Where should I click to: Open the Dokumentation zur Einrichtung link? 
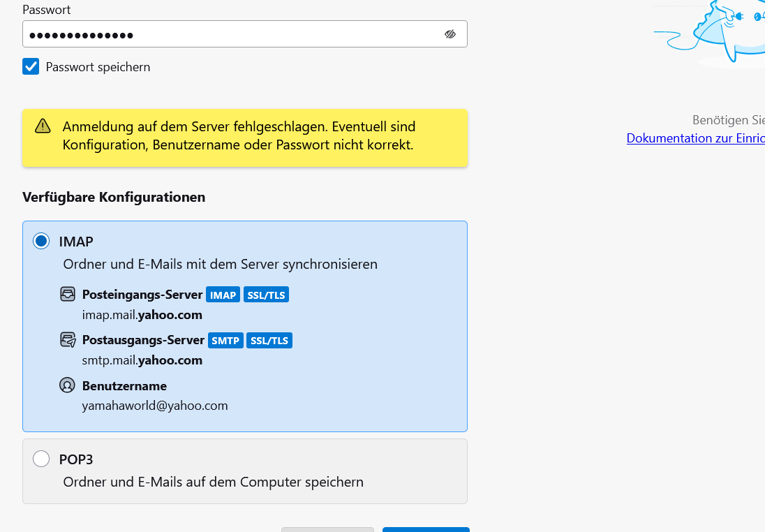tap(695, 138)
